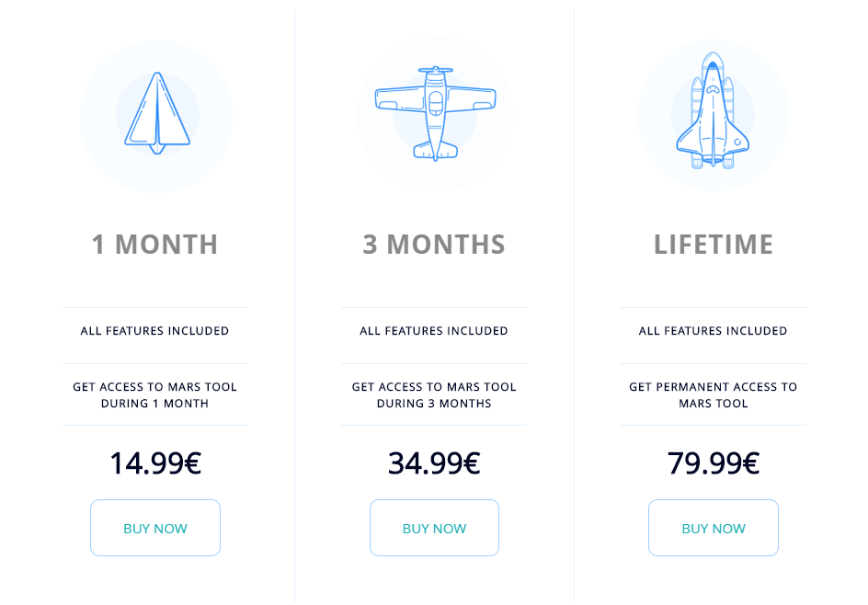Viewport: 868px width, 605px height.
Task: Click the 79.99€ price
Action: [714, 462]
